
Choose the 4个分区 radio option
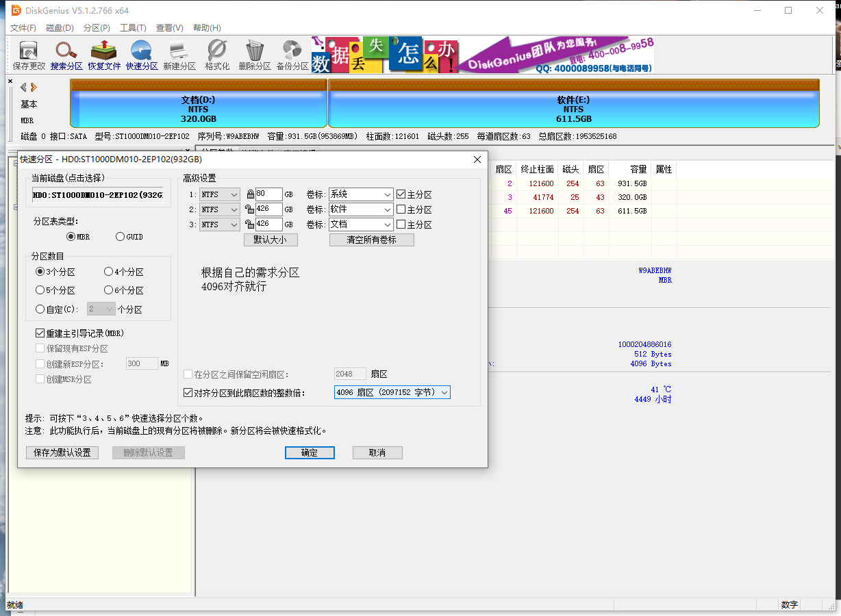click(x=108, y=272)
